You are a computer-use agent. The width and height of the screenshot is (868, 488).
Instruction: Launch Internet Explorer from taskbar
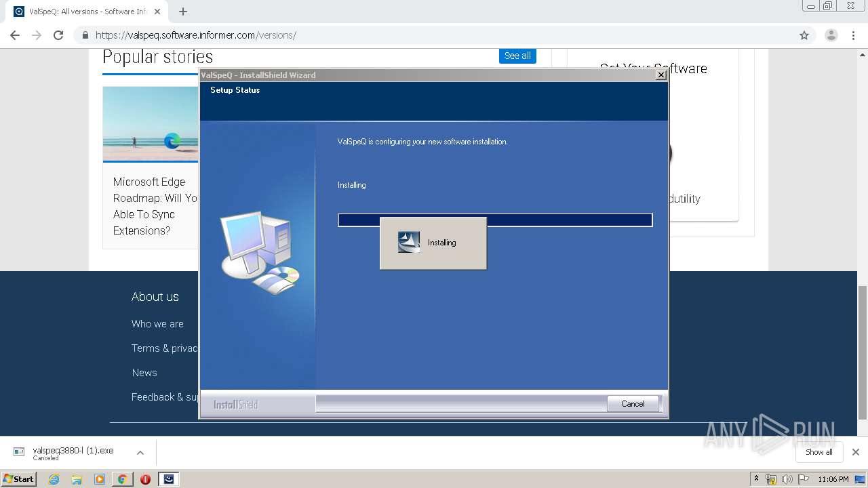tap(54, 479)
